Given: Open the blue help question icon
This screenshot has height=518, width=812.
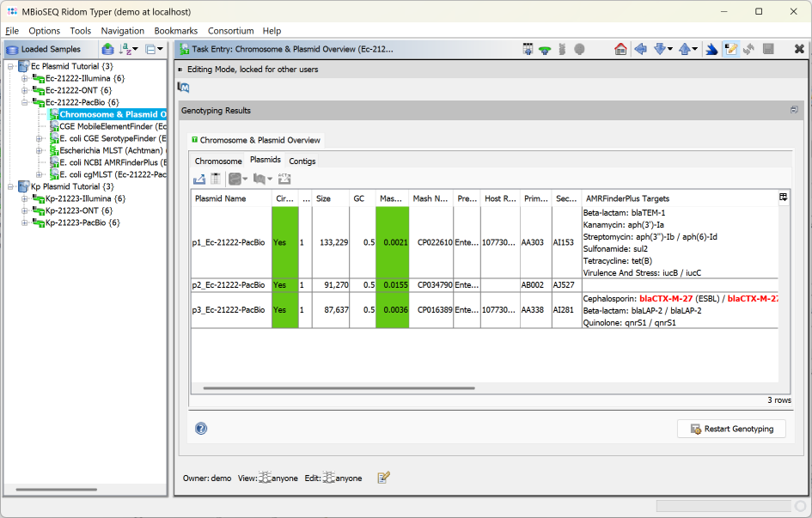Looking at the screenshot, I should point(201,429).
